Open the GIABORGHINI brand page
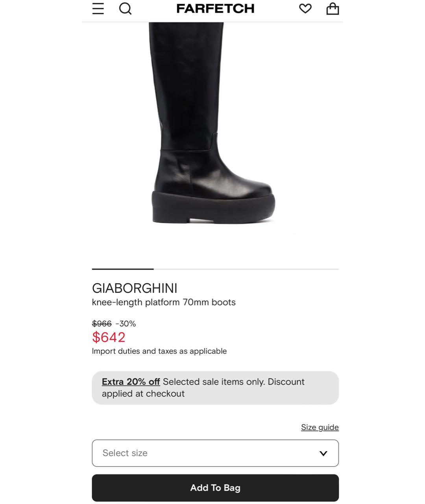This screenshot has height=504, width=425. [x=135, y=288]
